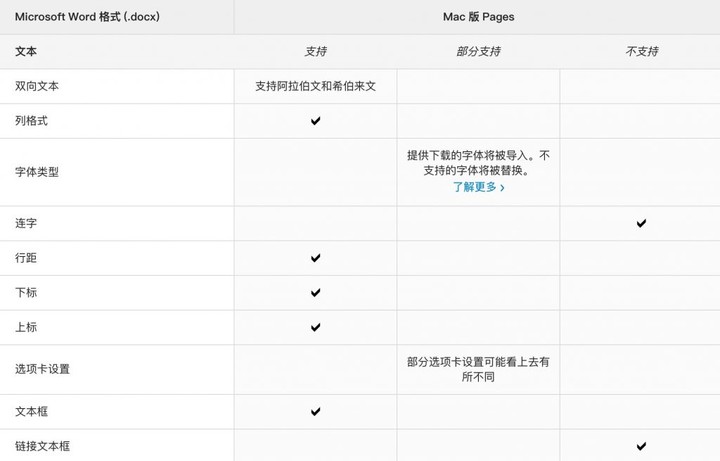The height and width of the screenshot is (461, 720).
Task: Click the 部分选项卡设置可能看上去有所不同 text
Action: click(478, 369)
